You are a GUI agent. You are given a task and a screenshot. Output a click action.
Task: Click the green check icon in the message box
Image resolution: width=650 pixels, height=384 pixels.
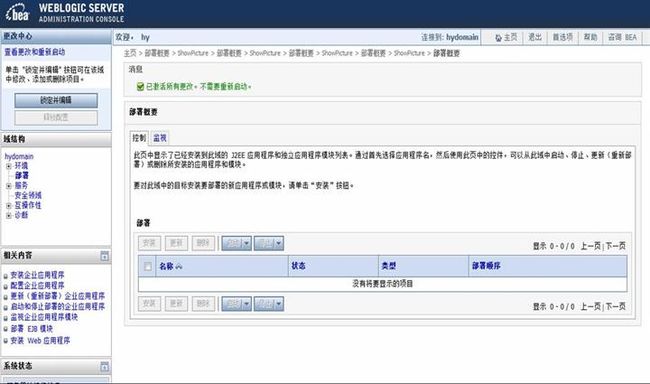pos(140,86)
